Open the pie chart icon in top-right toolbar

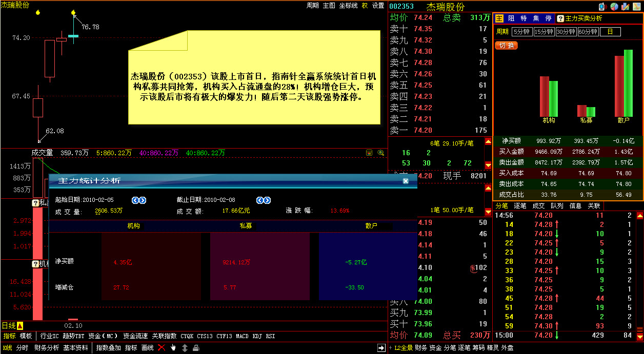tap(614, 7)
